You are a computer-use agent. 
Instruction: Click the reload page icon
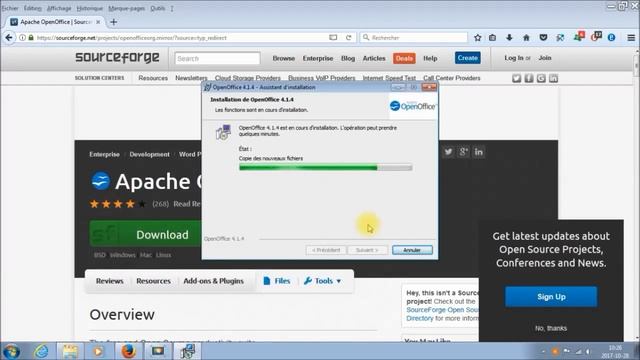coord(349,38)
